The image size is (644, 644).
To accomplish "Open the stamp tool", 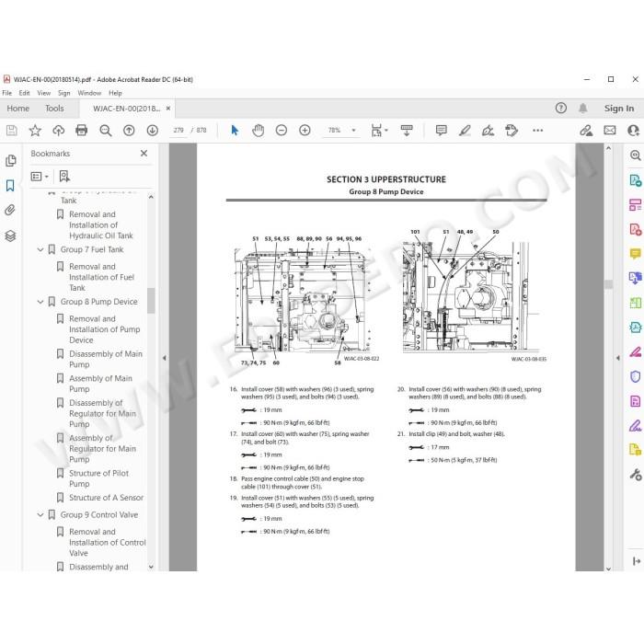I will click(512, 131).
